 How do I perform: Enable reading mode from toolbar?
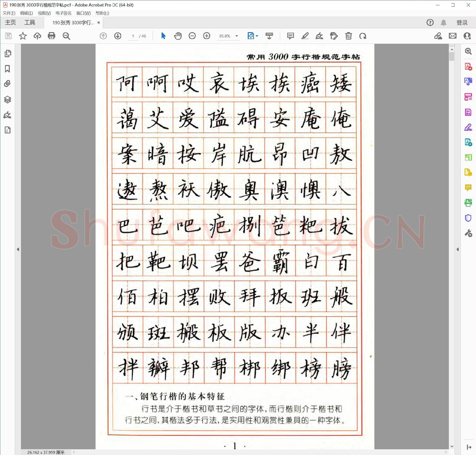pos(269,36)
